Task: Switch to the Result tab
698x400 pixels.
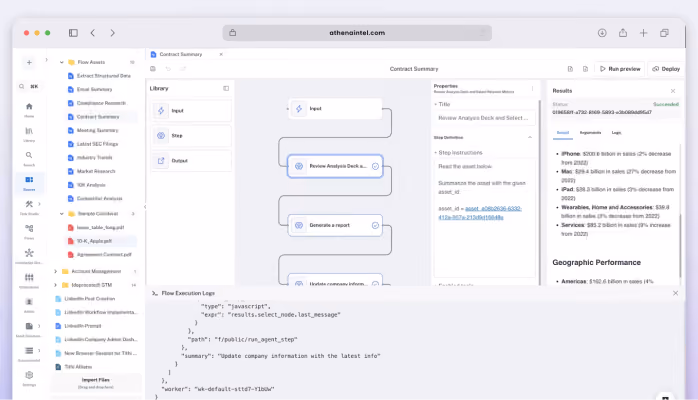Action: click(x=563, y=133)
